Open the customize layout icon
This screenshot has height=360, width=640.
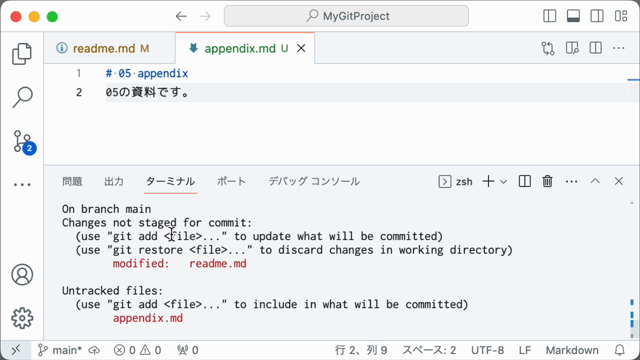(621, 16)
